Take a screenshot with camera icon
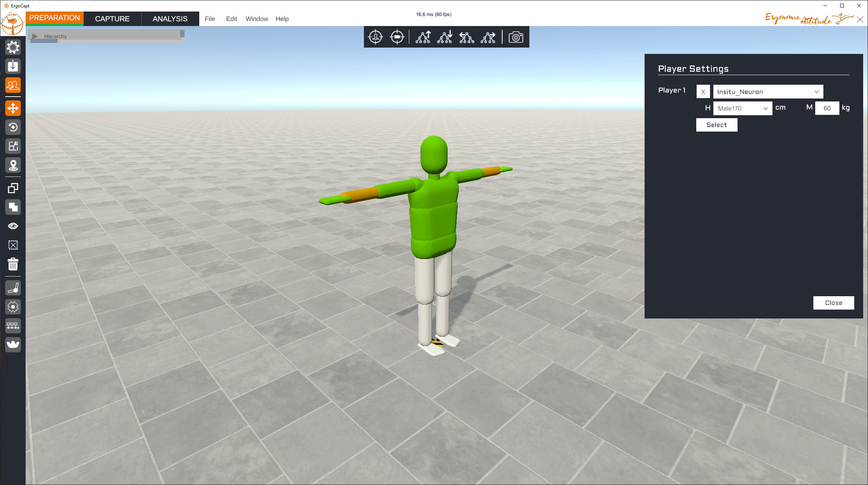868x485 pixels. 516,37
